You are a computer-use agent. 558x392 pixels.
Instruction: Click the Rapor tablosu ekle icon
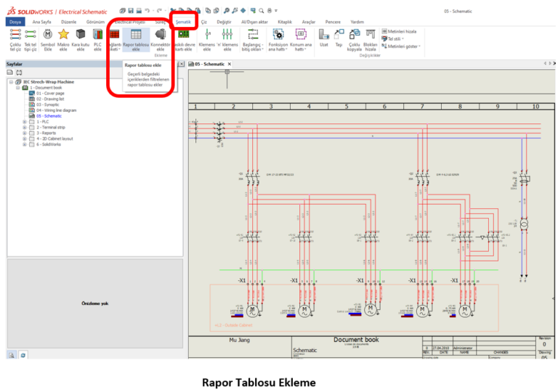tap(136, 34)
